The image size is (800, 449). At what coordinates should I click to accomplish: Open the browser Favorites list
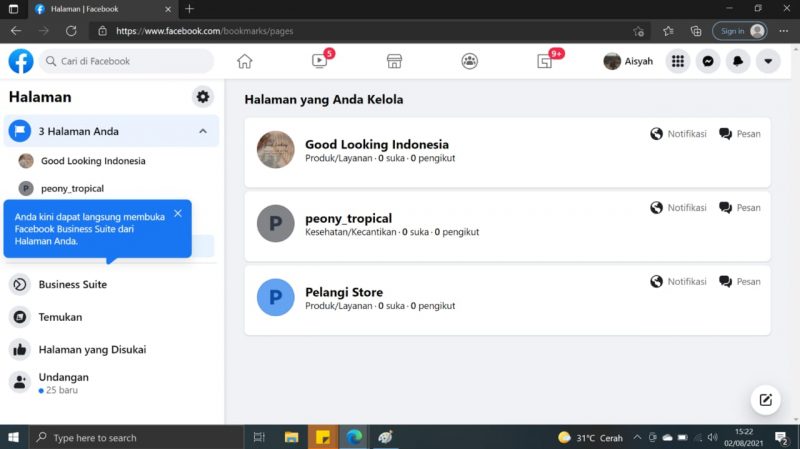tap(668, 31)
